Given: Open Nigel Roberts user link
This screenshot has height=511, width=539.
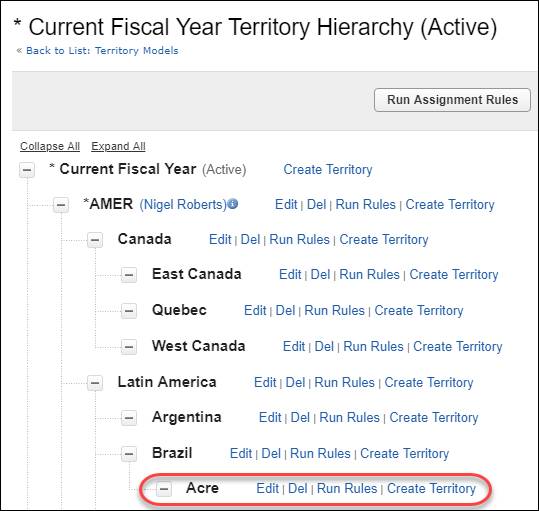Looking at the screenshot, I should click(x=183, y=204).
